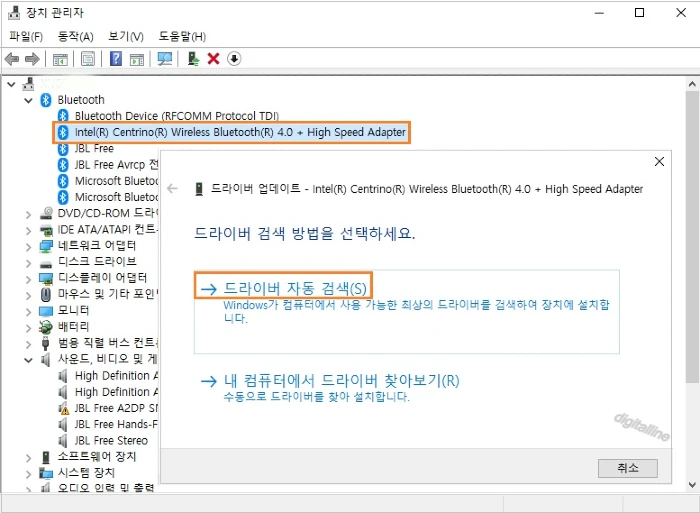
Task: Expand the 소프트웨어 장치 category
Action: tap(28, 458)
